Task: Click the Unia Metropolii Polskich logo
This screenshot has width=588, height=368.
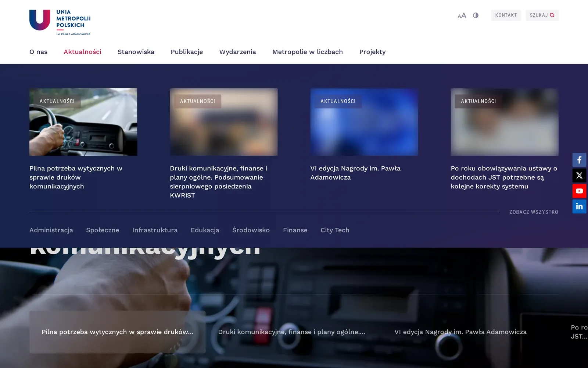Action: tap(60, 22)
